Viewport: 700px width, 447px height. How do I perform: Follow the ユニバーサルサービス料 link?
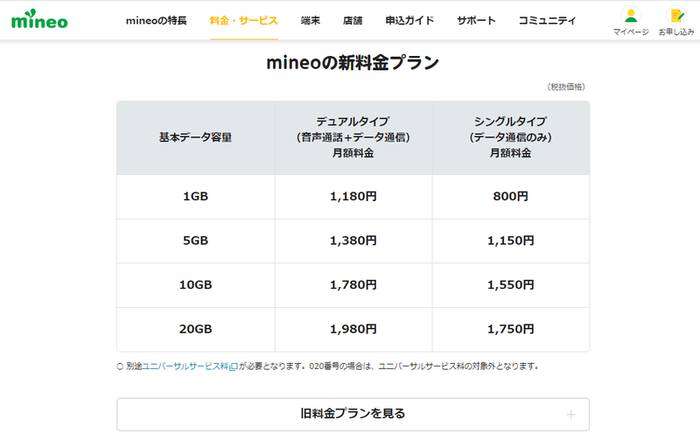pos(190,367)
